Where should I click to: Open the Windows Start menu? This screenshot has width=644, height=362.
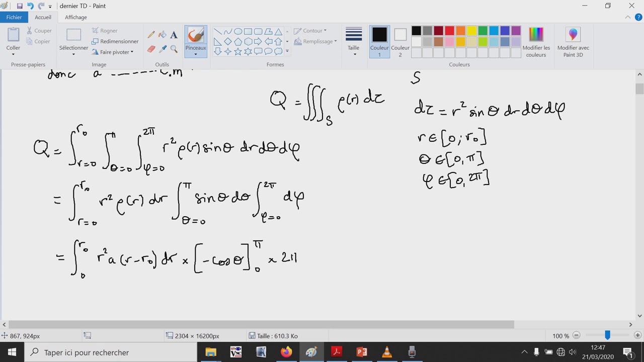click(12, 352)
